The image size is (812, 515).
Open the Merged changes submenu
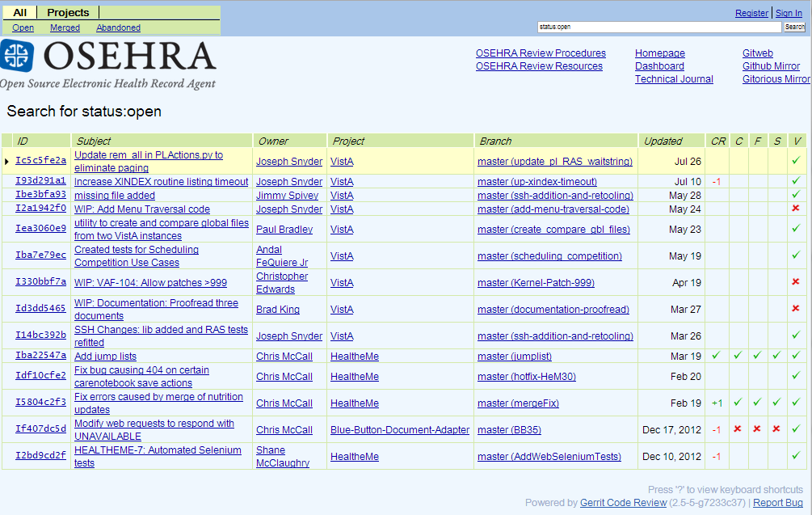pos(65,27)
